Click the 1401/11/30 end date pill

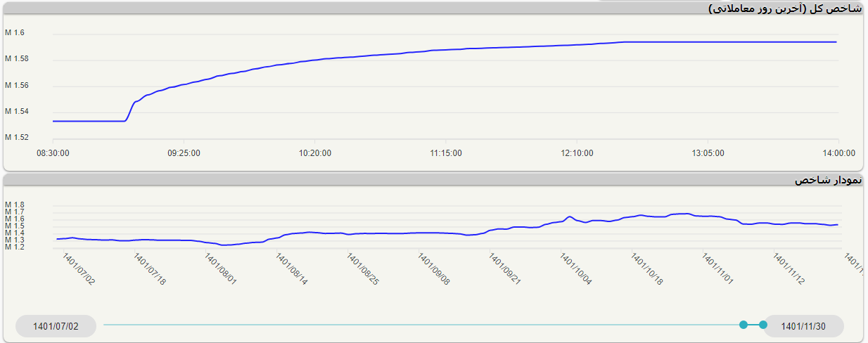point(803,326)
